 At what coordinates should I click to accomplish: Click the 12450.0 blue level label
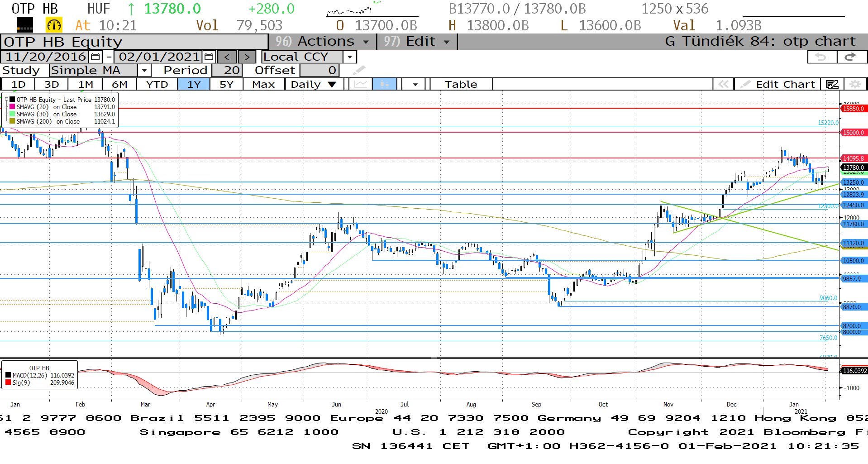(854, 205)
